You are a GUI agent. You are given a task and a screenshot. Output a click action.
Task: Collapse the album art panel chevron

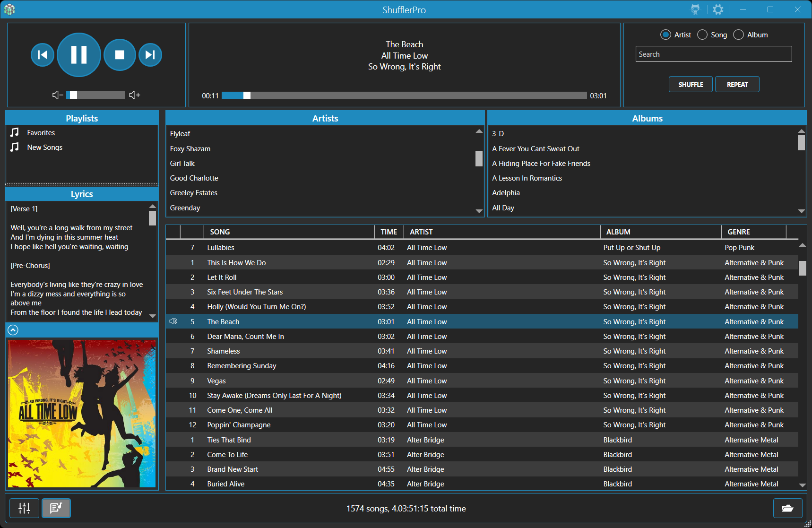pos(13,330)
